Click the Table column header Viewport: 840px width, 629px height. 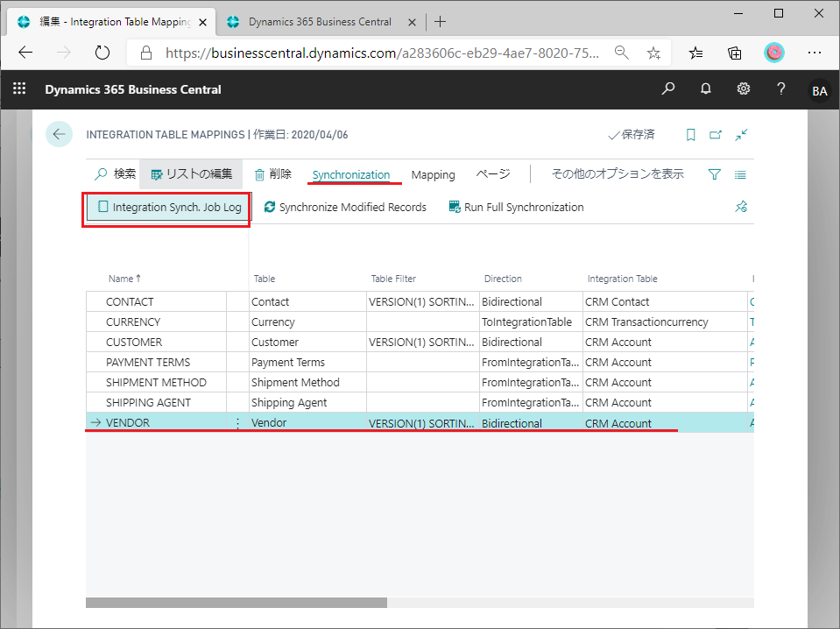click(265, 279)
